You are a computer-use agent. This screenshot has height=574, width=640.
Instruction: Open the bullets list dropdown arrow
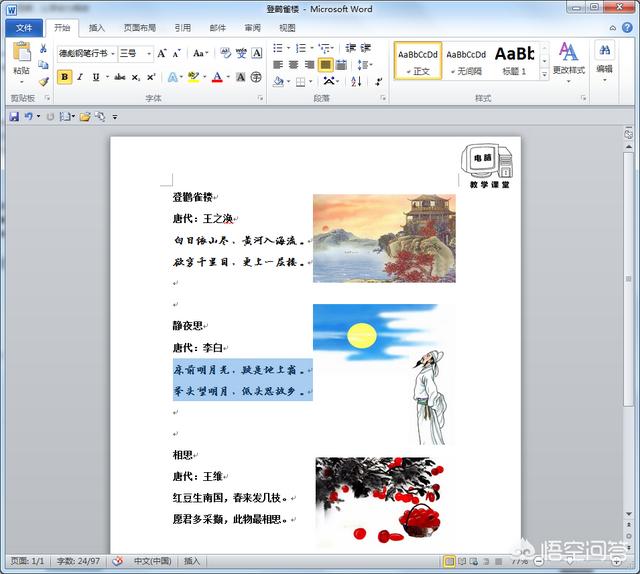click(288, 48)
